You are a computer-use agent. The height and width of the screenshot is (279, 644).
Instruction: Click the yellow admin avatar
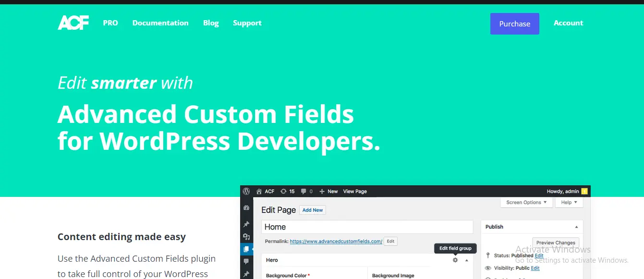coord(584,191)
